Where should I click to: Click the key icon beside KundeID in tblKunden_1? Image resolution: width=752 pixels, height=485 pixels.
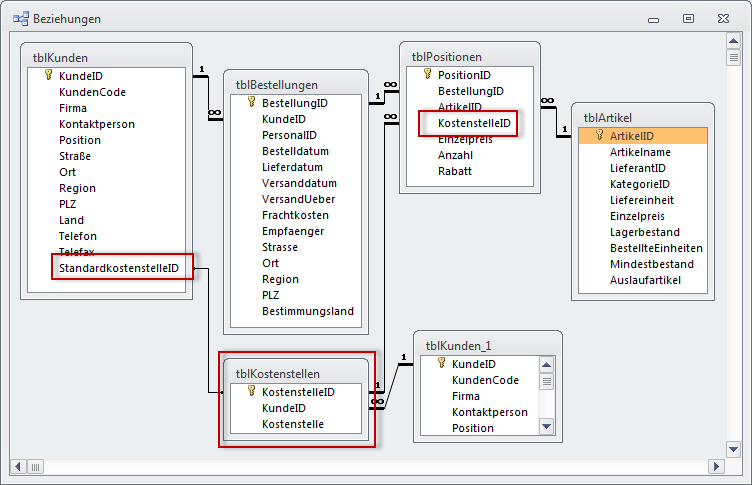[x=441, y=364]
